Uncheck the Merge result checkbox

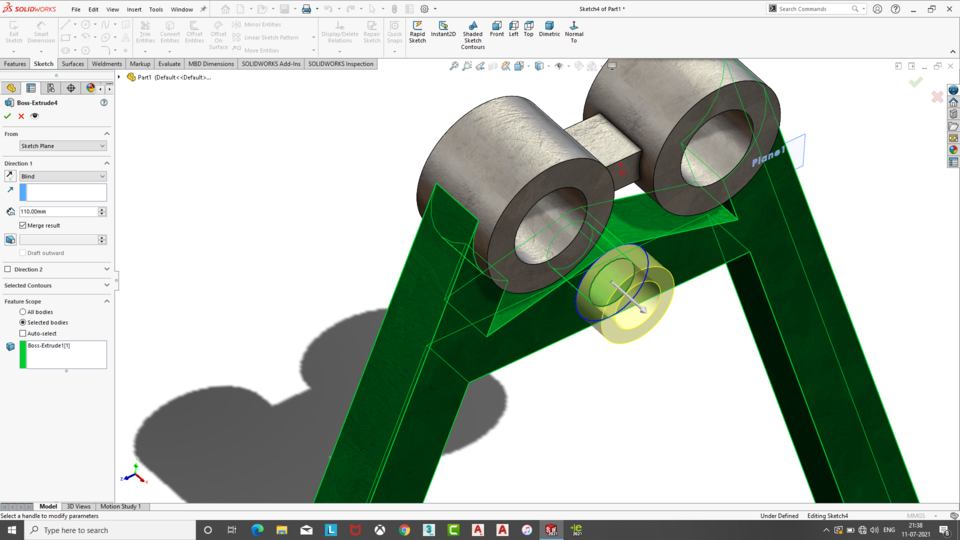click(x=23, y=225)
